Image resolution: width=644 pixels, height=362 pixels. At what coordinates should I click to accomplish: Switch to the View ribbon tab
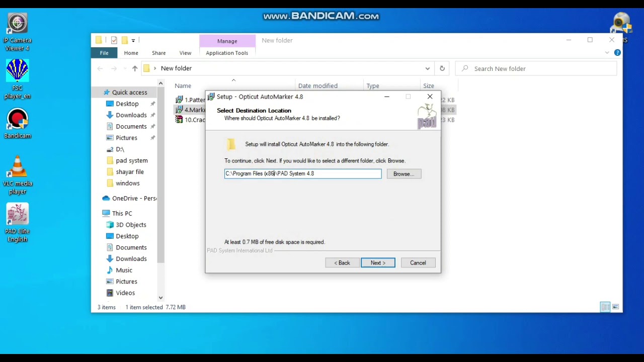(185, 53)
